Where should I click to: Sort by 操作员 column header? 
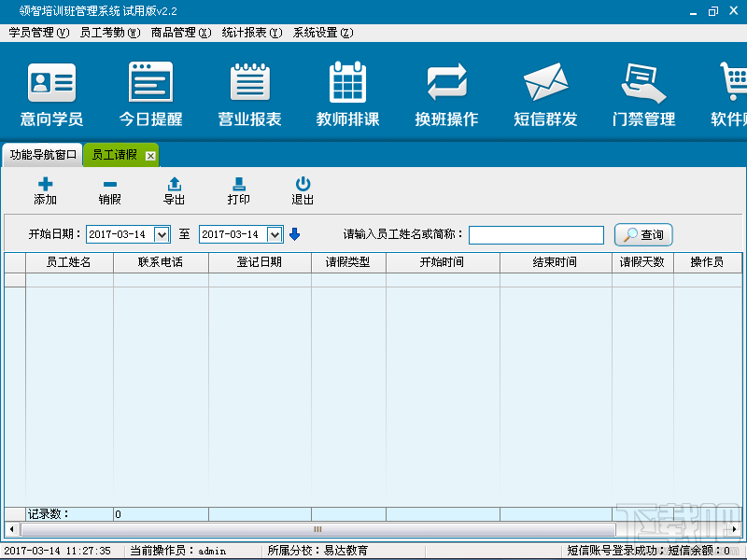click(708, 262)
